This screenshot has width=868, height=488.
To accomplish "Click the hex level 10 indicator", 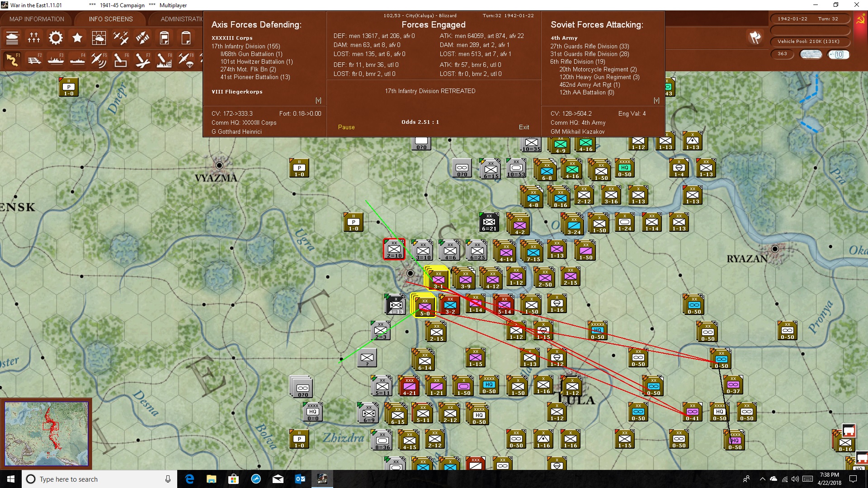I will 839,54.
